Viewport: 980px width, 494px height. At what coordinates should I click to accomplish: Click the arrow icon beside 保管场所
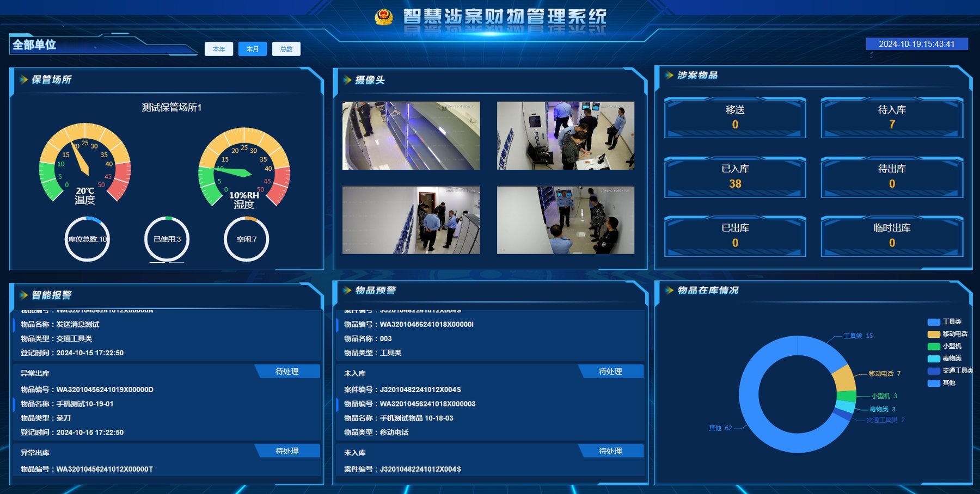(24, 79)
